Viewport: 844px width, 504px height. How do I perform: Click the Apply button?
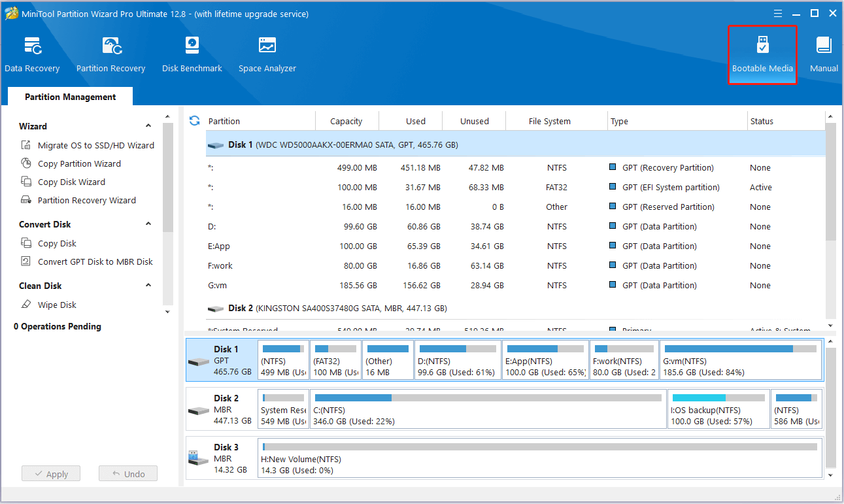click(50, 473)
